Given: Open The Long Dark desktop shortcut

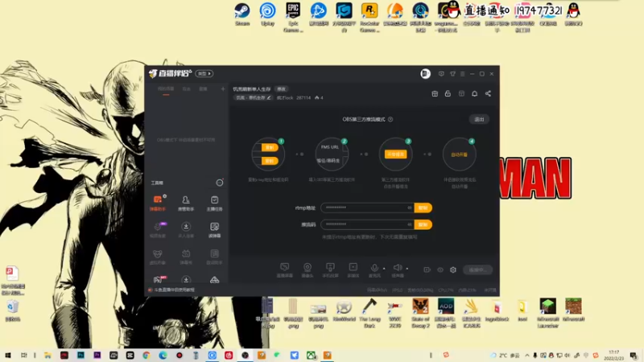Looking at the screenshot, I should [x=369, y=313].
